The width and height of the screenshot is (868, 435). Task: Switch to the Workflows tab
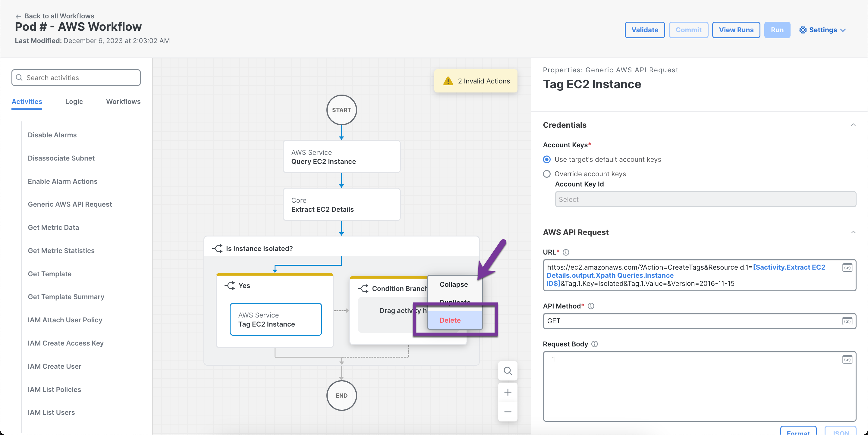click(123, 102)
